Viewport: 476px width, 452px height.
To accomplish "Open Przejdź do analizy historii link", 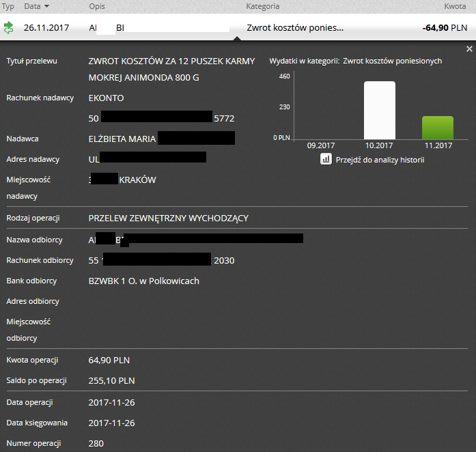I will [380, 160].
